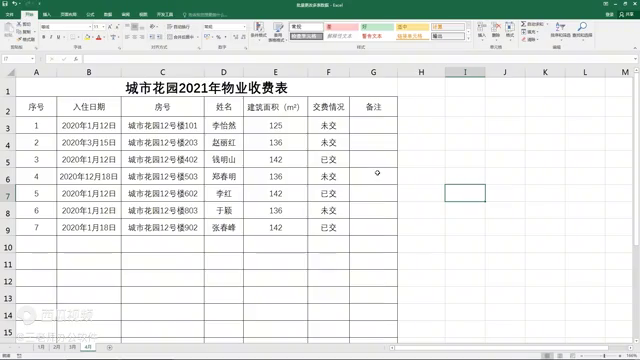
Task: Toggle center horizontal alignment
Action: click(134, 37)
